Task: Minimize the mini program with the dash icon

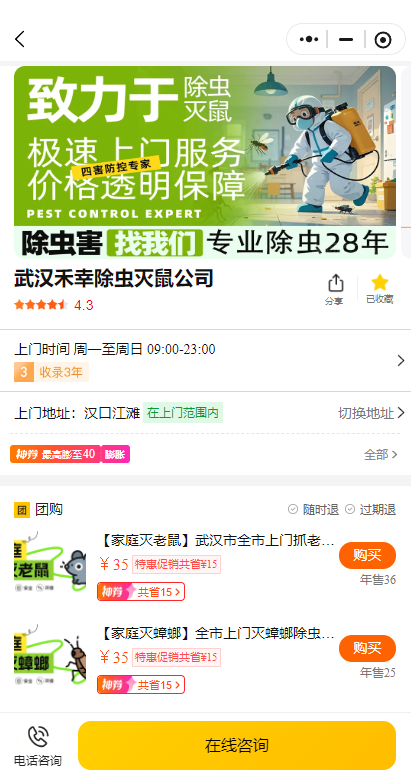Action: pyautogui.click(x=346, y=39)
